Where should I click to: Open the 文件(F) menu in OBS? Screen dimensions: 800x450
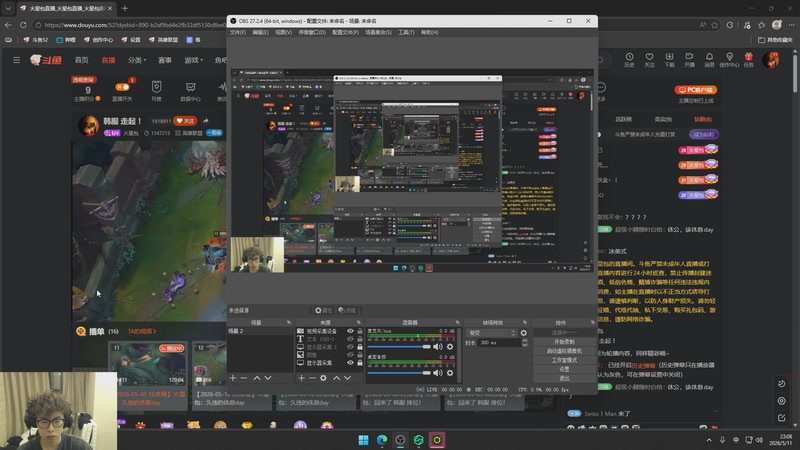point(238,32)
